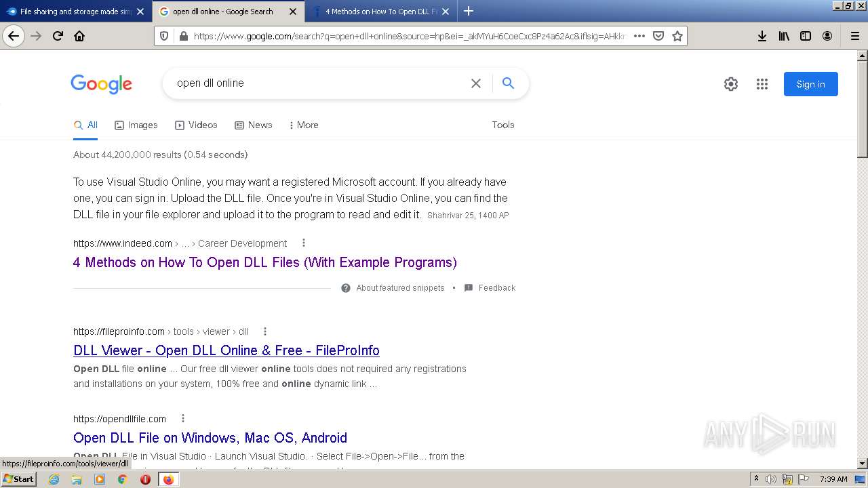
Task: Send Feedback on the featured snippet
Action: [x=490, y=288]
